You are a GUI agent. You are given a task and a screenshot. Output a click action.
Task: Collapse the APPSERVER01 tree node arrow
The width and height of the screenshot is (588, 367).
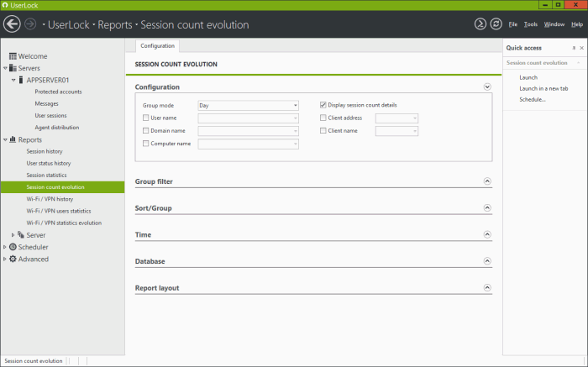pos(13,81)
